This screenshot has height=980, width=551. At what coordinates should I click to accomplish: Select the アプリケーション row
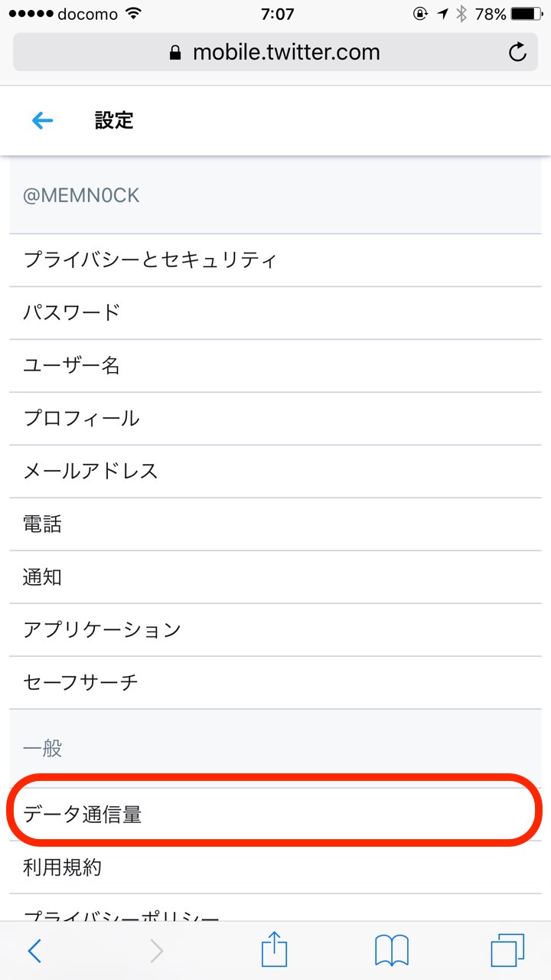tap(102, 629)
